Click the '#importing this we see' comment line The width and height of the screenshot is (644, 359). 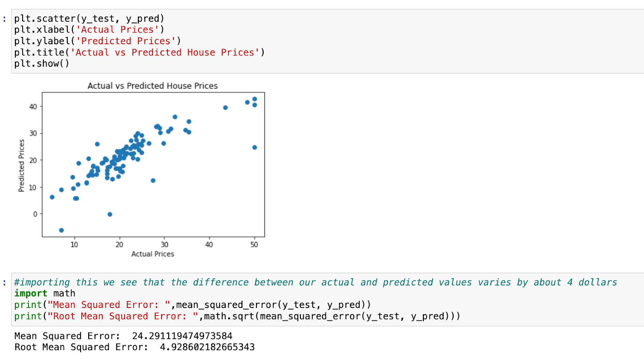(315, 282)
